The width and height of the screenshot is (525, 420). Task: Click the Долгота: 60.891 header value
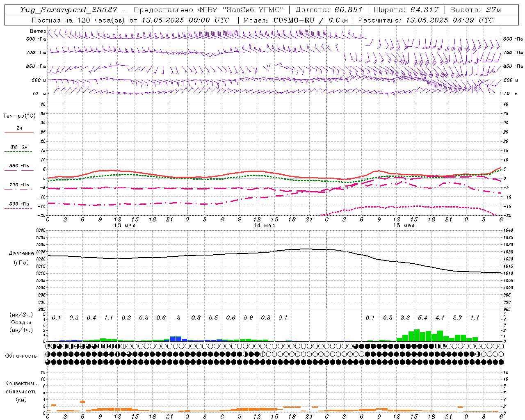[x=329, y=10]
